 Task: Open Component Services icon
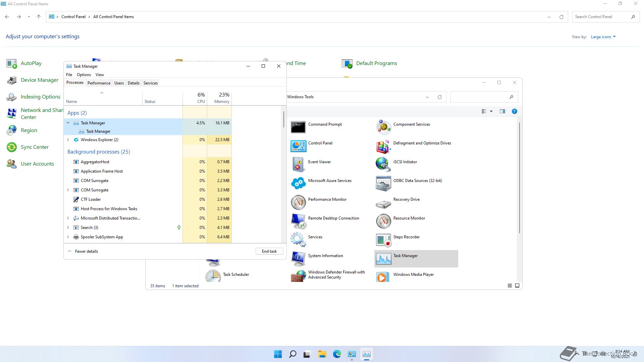(x=383, y=127)
